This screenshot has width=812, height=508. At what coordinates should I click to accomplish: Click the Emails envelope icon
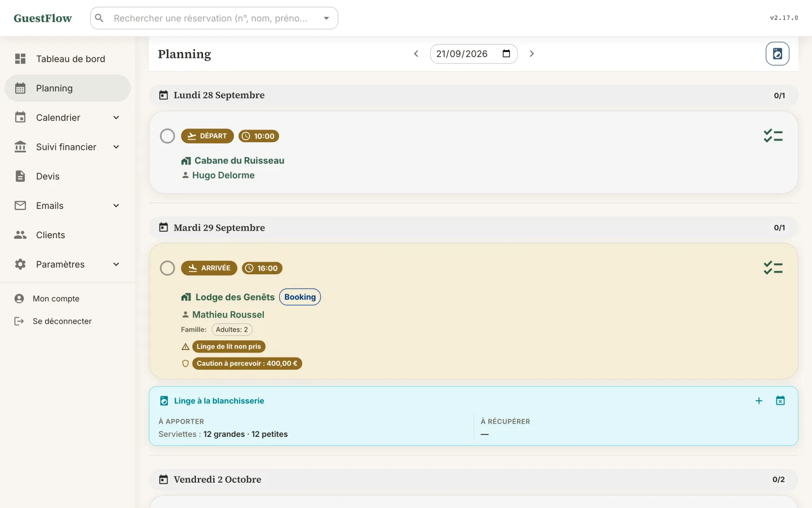(x=20, y=206)
